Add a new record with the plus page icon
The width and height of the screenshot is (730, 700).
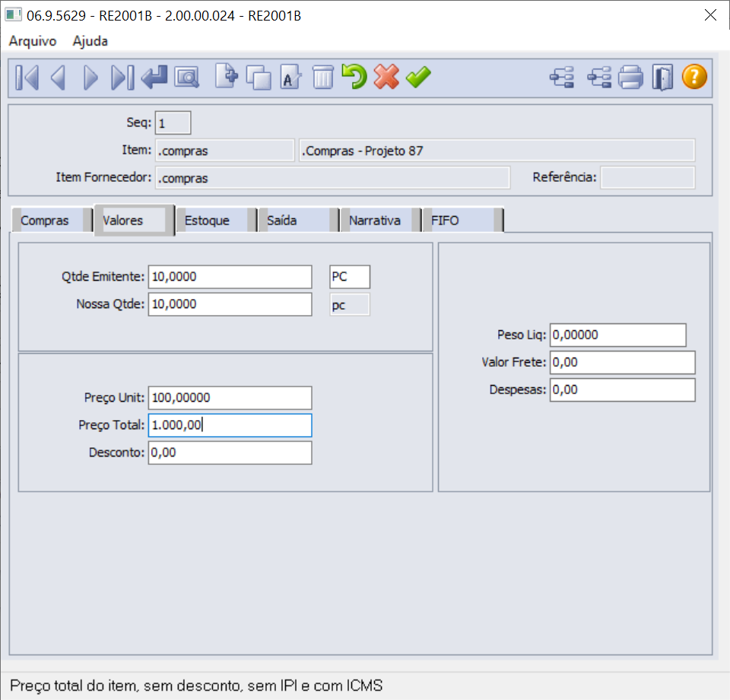(227, 76)
